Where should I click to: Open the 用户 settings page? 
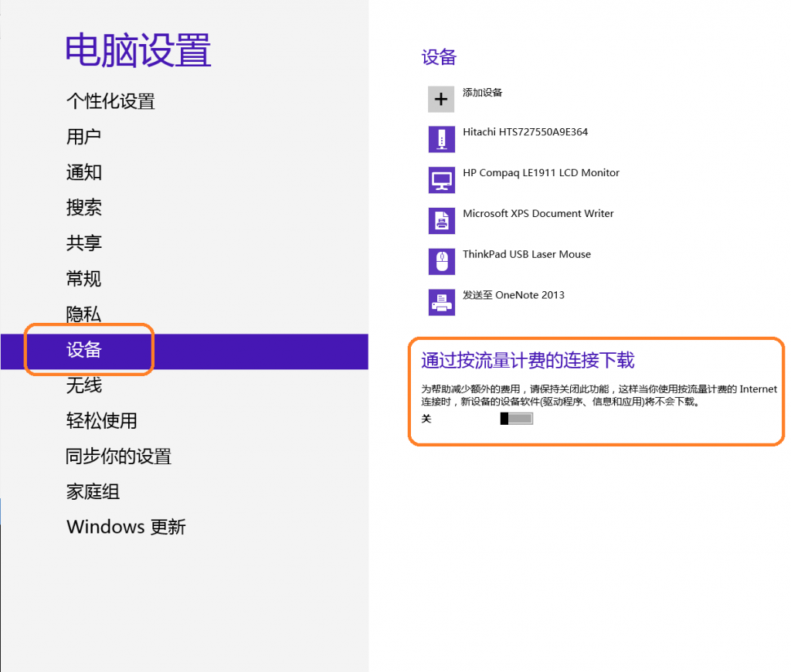click(x=83, y=137)
